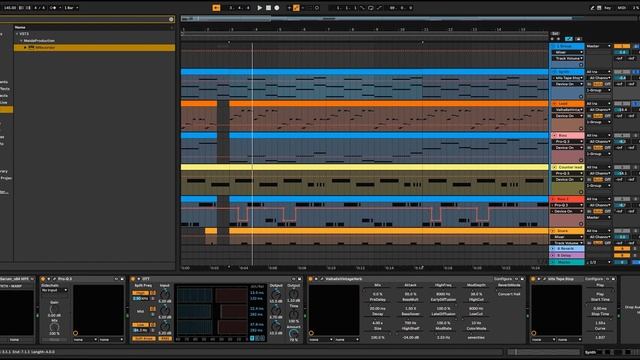Toggle 1 Group track activator
This screenshot has height=360, width=640.
click(x=622, y=46)
